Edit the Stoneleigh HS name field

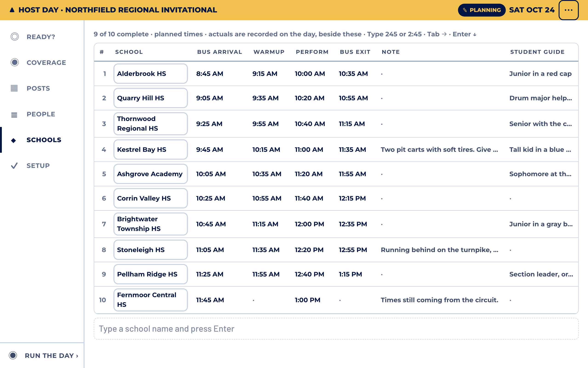point(151,250)
